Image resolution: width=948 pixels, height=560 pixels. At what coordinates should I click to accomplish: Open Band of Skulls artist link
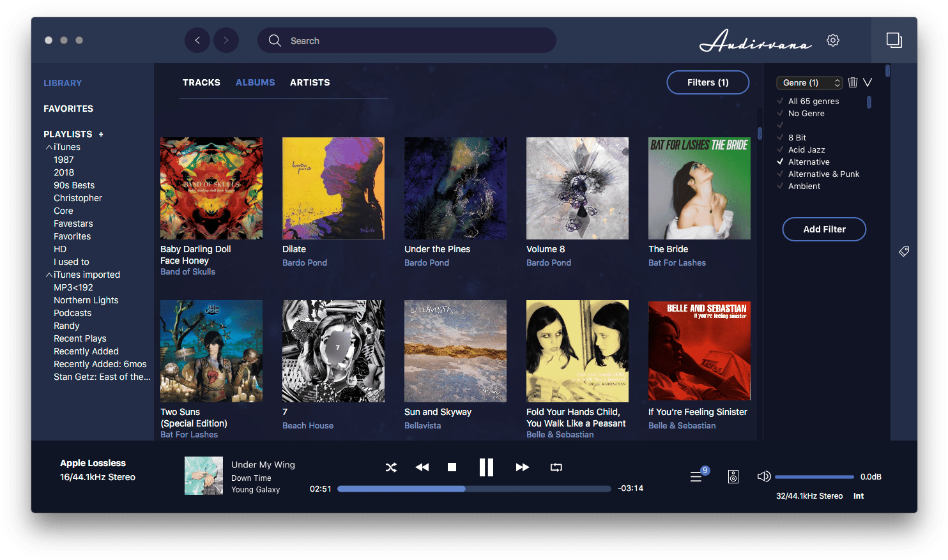click(188, 271)
